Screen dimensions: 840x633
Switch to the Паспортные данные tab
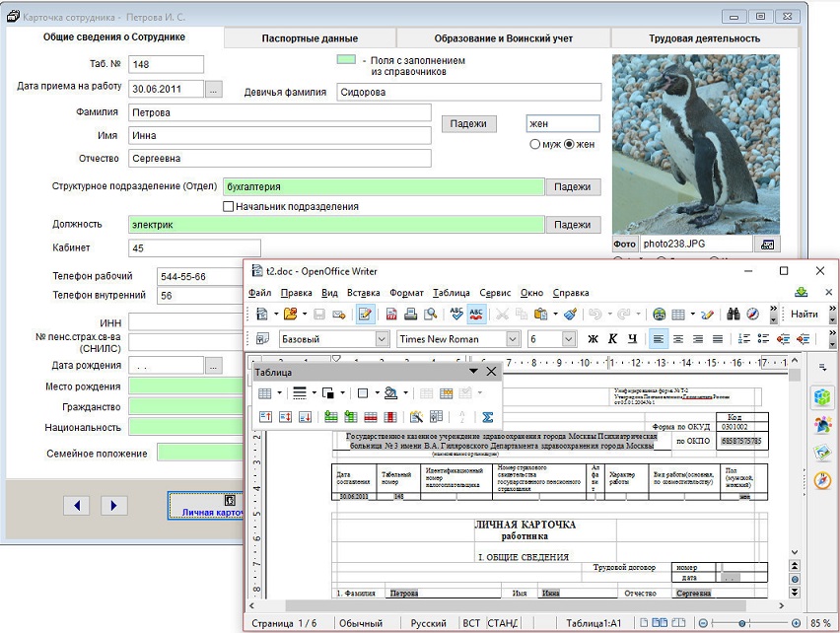point(310,38)
